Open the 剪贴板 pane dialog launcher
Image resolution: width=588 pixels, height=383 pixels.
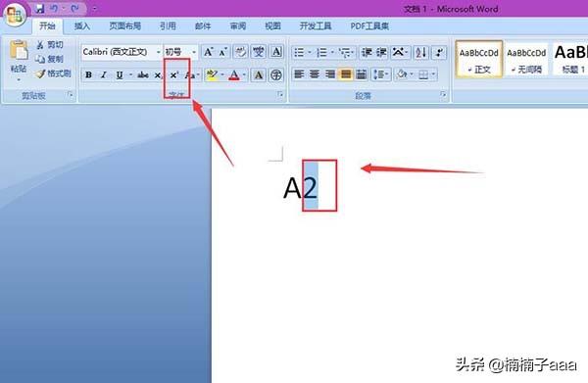point(71,95)
